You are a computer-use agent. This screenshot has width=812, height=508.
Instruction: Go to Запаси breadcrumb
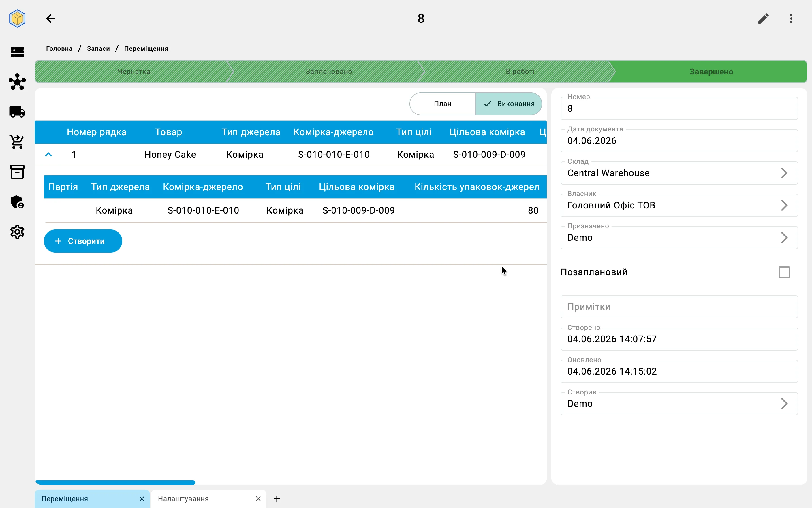(98, 49)
